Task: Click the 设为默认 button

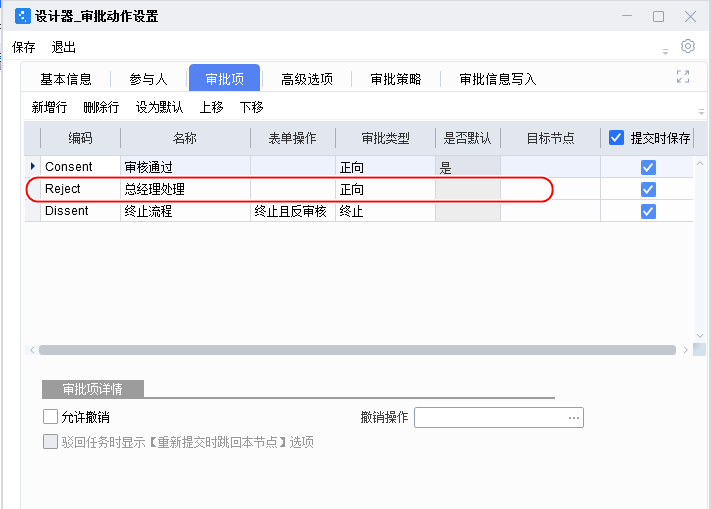Action: (159, 107)
